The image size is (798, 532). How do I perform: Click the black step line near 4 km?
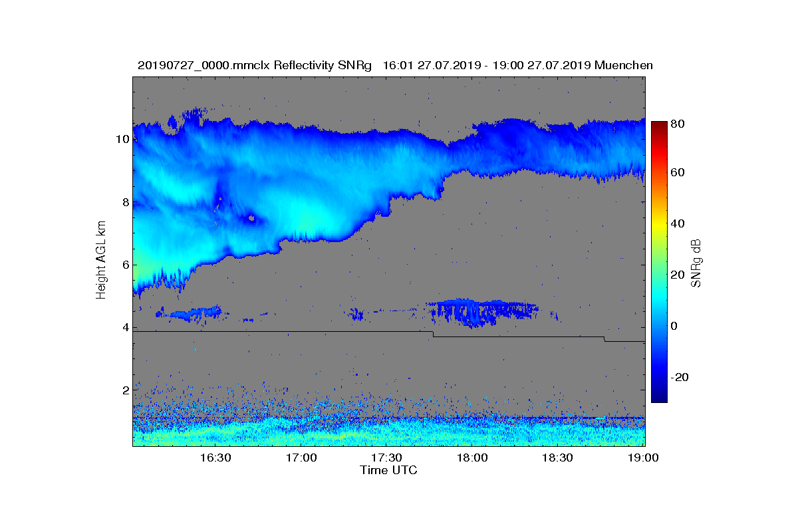(389, 336)
